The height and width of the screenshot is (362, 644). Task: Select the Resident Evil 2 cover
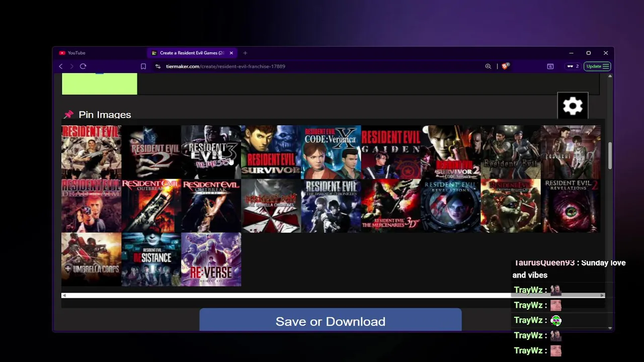[x=151, y=152]
